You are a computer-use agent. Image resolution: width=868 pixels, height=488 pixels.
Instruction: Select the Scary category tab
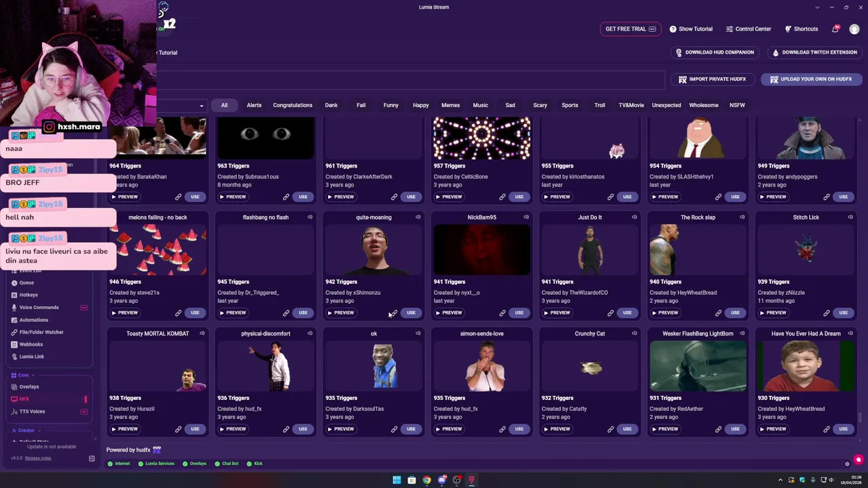(540, 105)
